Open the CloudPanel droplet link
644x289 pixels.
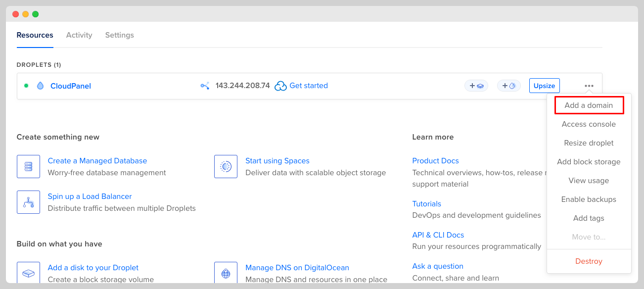pyautogui.click(x=71, y=86)
